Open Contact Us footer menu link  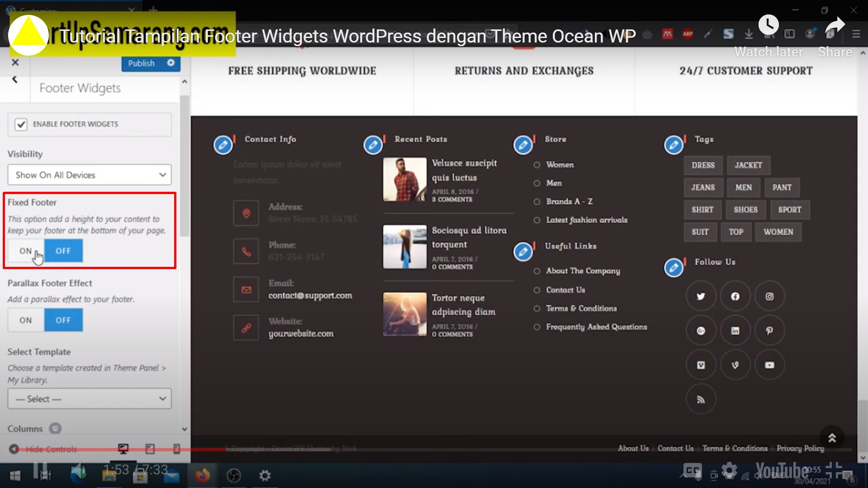pos(675,448)
